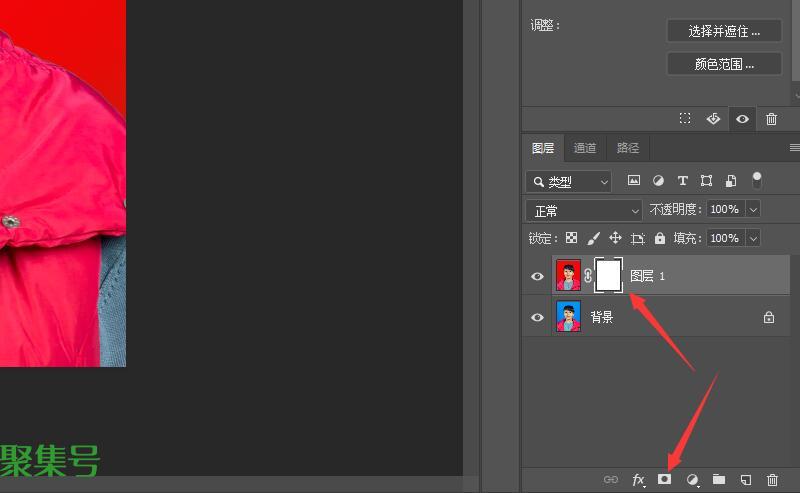
Task: Expand the 不透明度 opacity dropdown arrow
Action: (753, 210)
